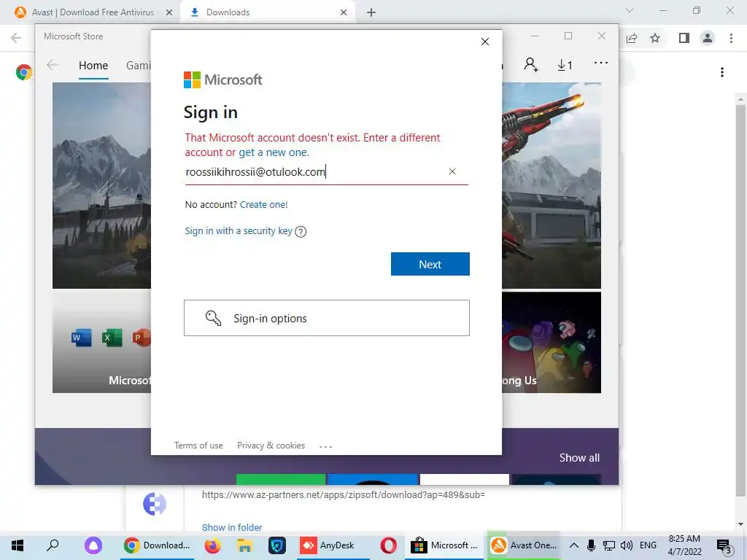Open taskbar Search
This screenshot has height=560, width=747.
pos(53,545)
